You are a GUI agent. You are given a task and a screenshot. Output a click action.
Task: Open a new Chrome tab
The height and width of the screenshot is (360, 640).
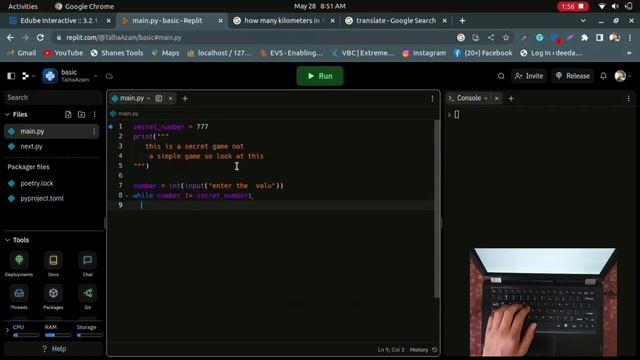pos(462,20)
